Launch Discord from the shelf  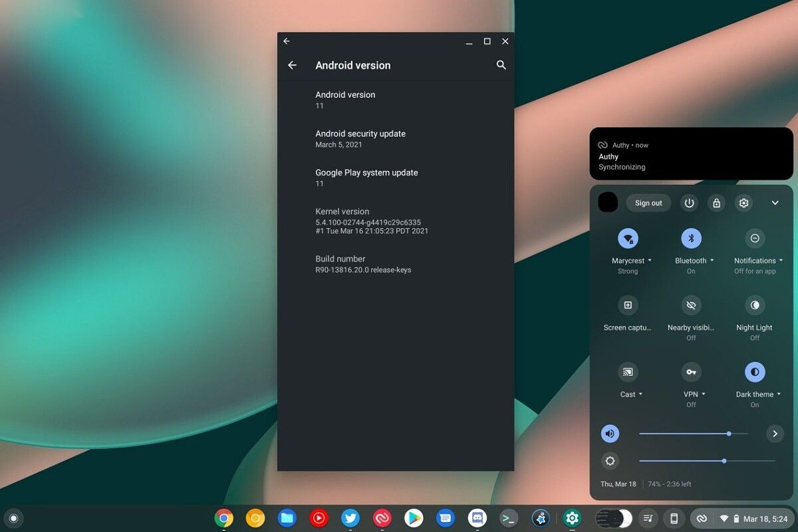point(478,517)
